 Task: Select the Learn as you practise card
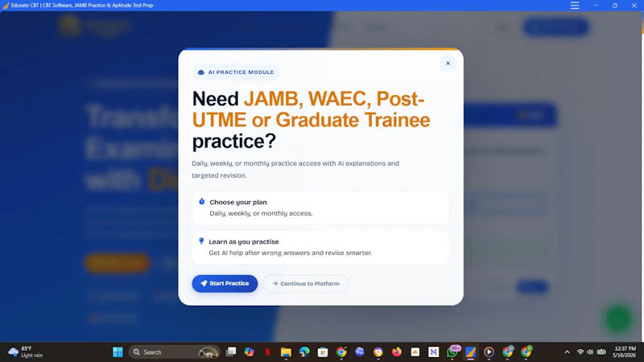(320, 248)
